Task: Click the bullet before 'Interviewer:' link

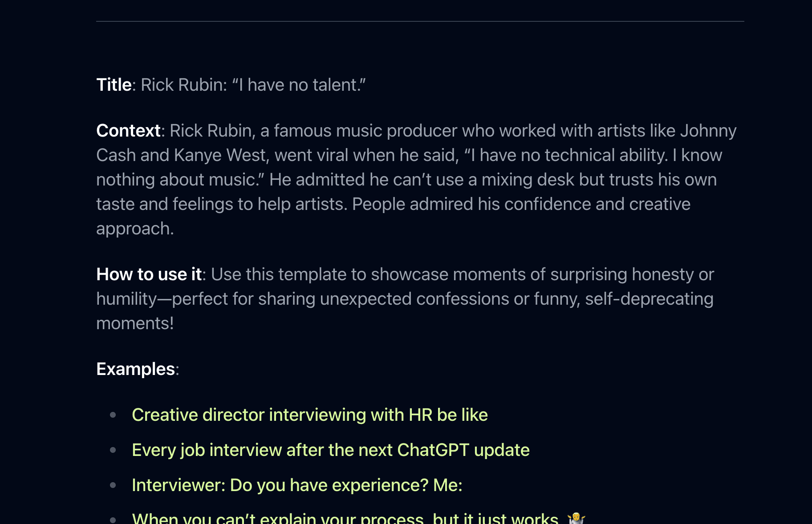Action: [113, 485]
